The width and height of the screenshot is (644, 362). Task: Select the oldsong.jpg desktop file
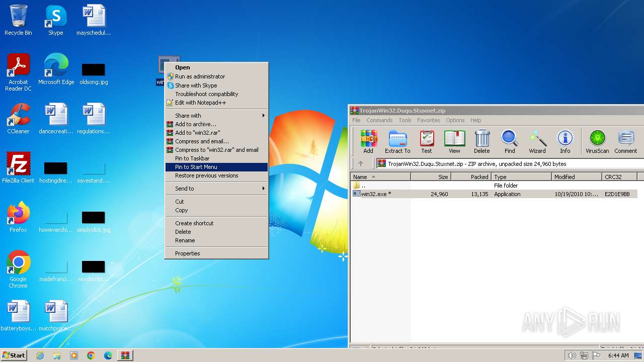point(94,73)
